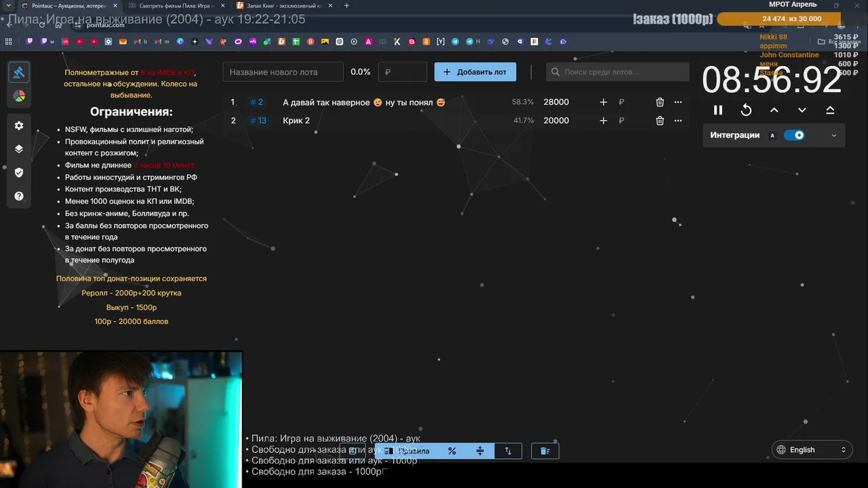The height and width of the screenshot is (488, 868).
Task: Open more options for the 28000 lot
Action: tap(678, 102)
